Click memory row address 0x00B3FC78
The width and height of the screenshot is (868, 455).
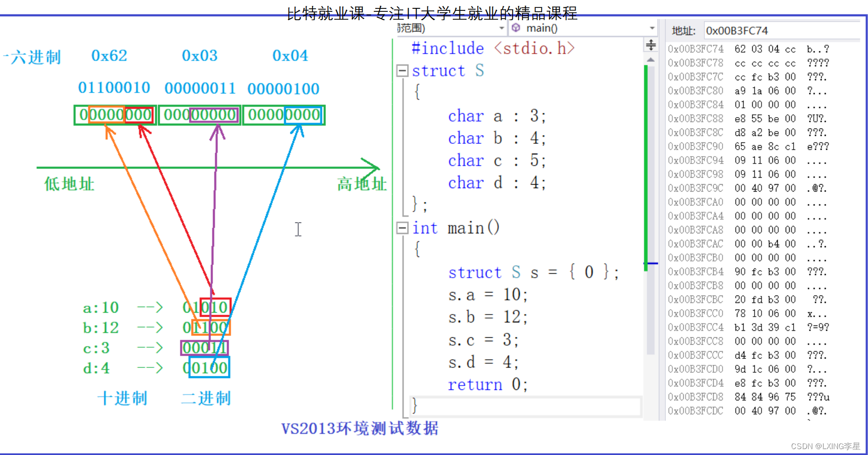(x=695, y=63)
